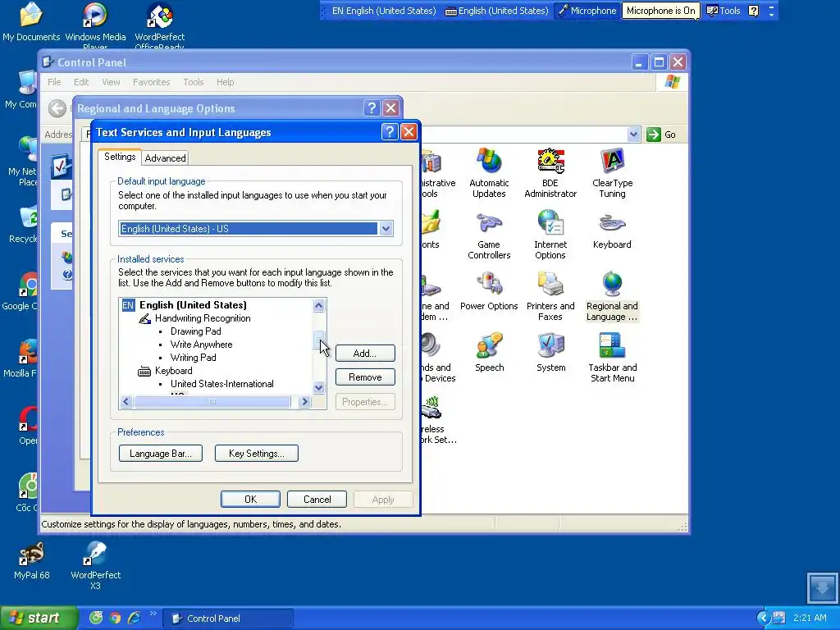Toggle Microphone button on Language bar
This screenshot has height=630, width=840.
(x=587, y=11)
